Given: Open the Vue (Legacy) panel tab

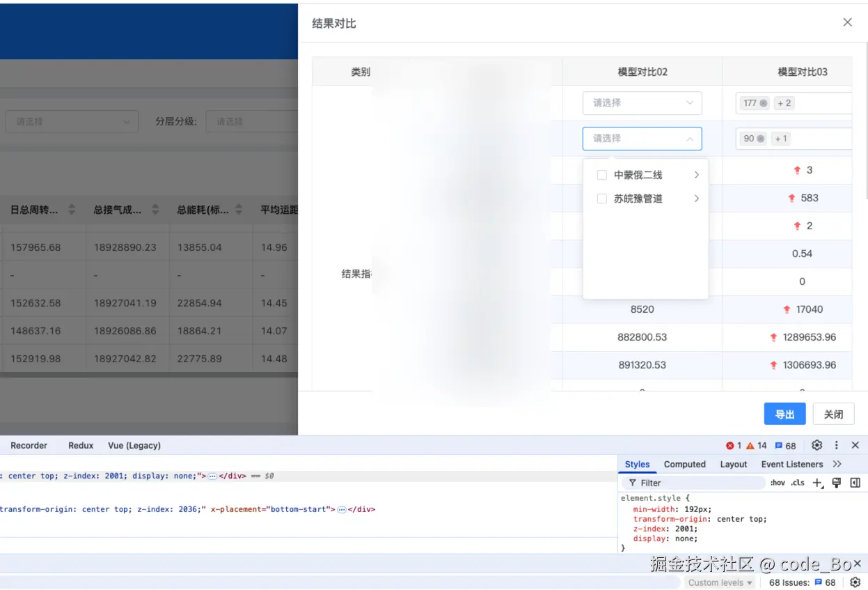Looking at the screenshot, I should 134,445.
